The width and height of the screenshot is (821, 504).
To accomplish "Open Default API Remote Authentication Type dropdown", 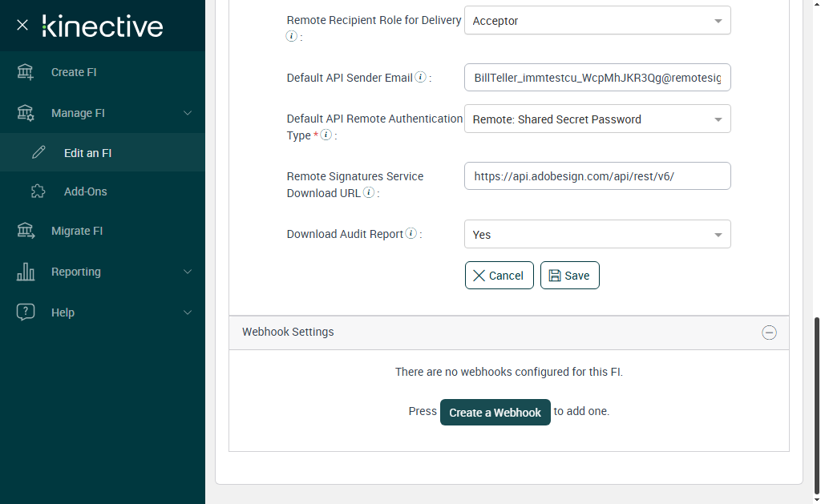I will [x=597, y=119].
